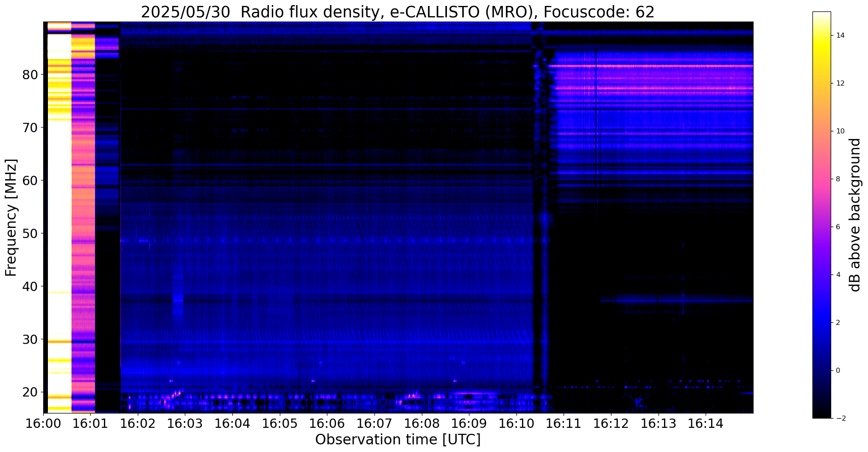Click the 50 MHz frequency tick label
Viewport: 868px width, 452px height.
click(30, 233)
